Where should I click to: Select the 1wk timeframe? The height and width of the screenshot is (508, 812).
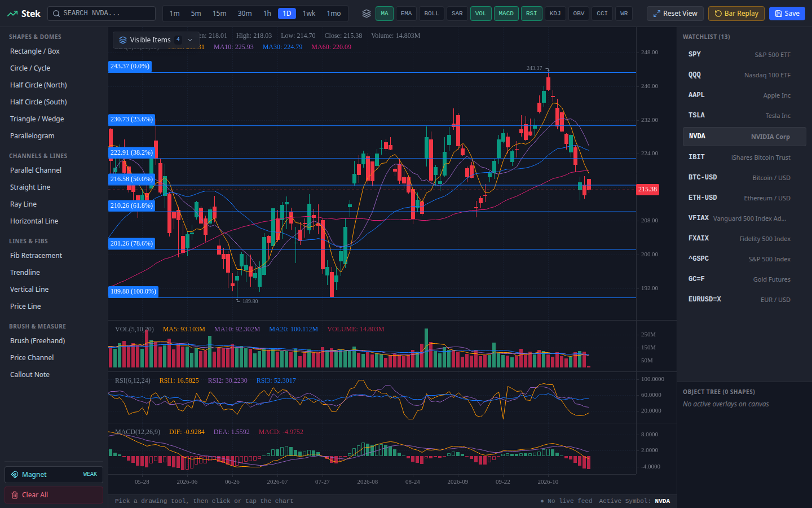pyautogui.click(x=309, y=14)
